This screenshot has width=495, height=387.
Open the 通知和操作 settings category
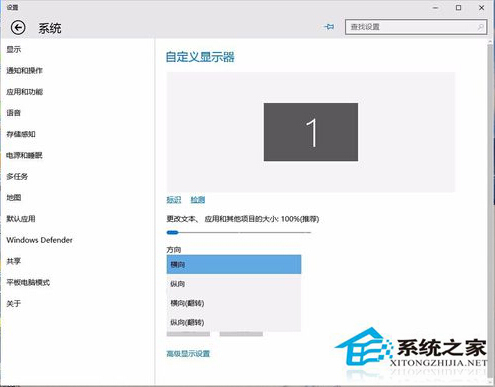24,70
